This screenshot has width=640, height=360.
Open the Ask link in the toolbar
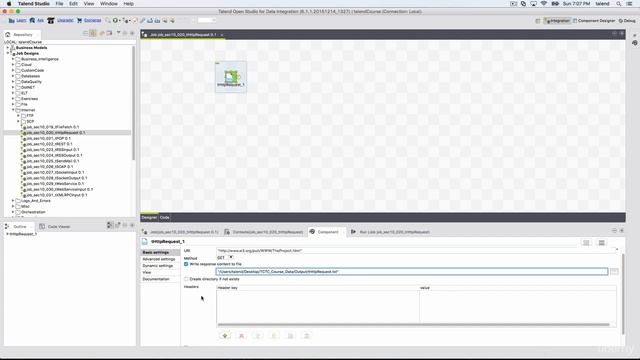point(40,20)
